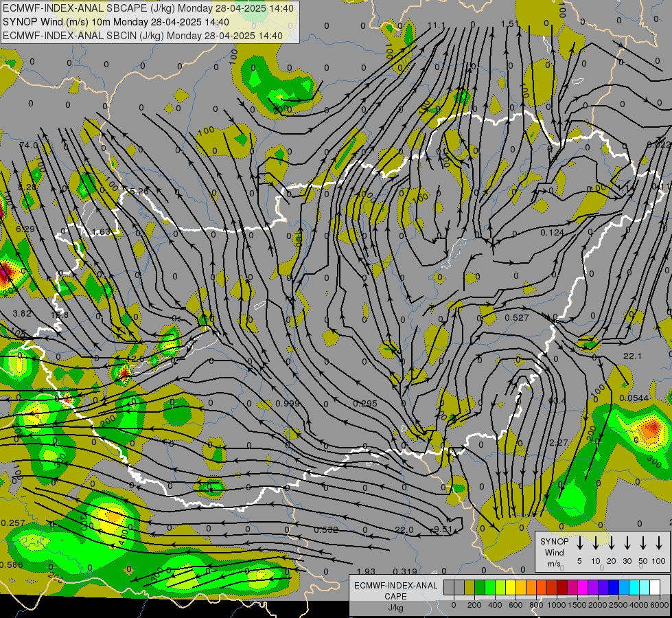Click the '74.0' value on the map

(x=29, y=146)
